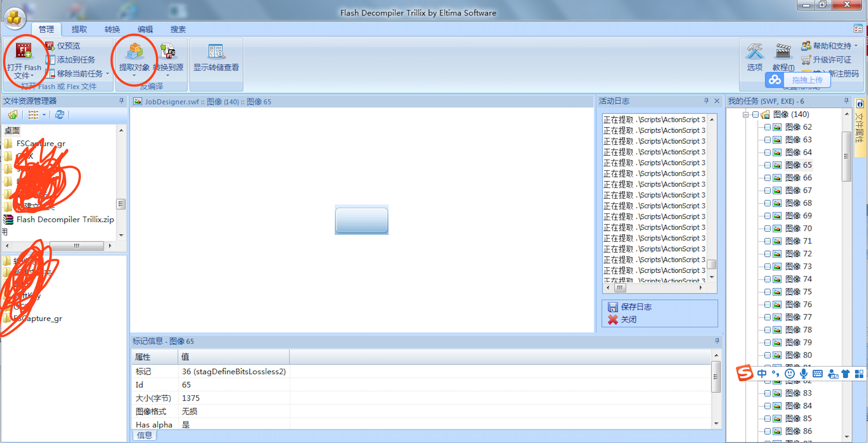Click 保存日志 to save log

[636, 307]
